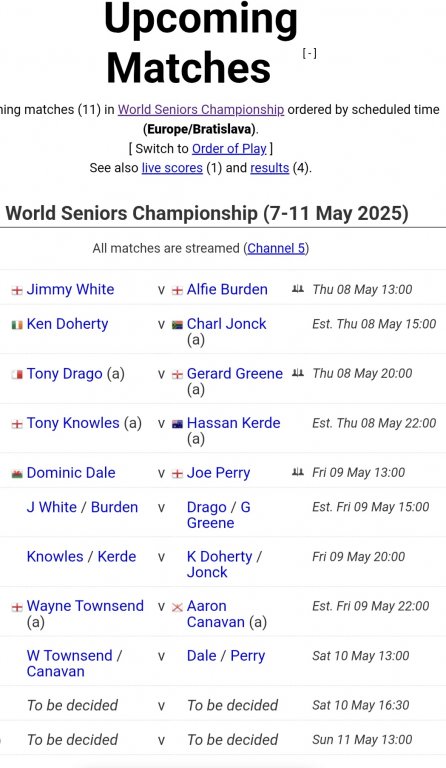Click the head-to-head icon beside Alfie Burden
Image resolution: width=446 pixels, height=768 pixels.
[298, 289]
